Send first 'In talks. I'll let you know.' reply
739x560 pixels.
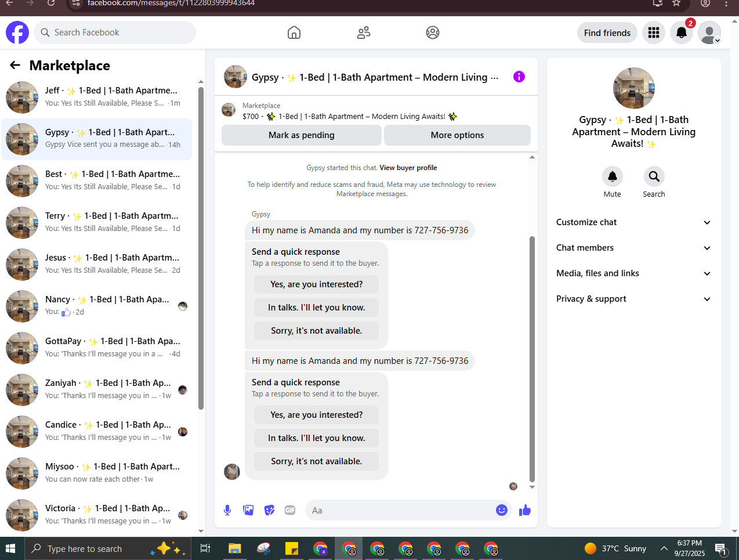point(316,308)
